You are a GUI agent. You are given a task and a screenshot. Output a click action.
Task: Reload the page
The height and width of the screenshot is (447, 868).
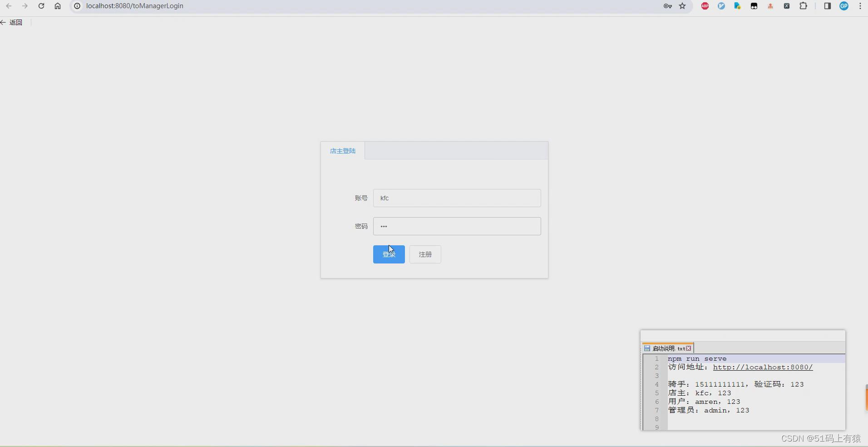coord(41,6)
